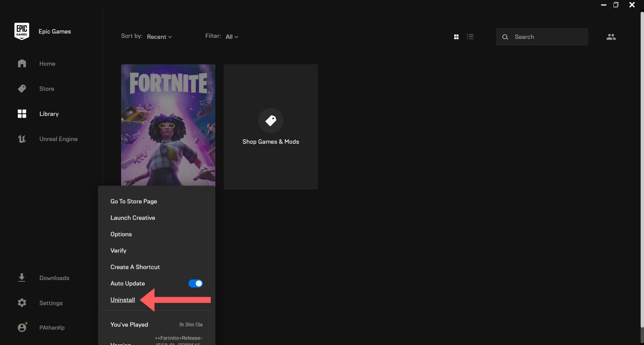Disable Auto Update for Fortnite
This screenshot has height=345, width=644.
click(x=196, y=283)
